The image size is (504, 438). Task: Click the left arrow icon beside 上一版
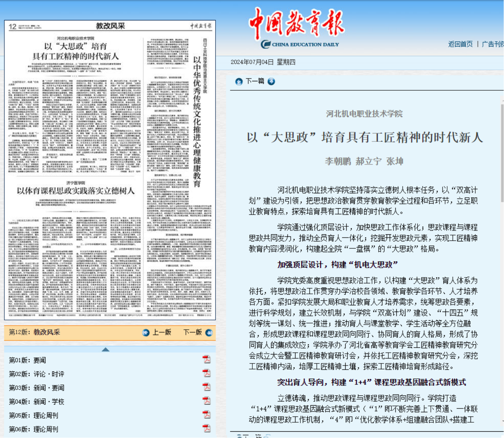tap(146, 333)
